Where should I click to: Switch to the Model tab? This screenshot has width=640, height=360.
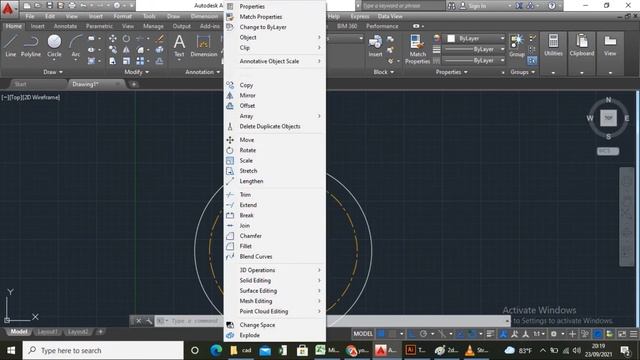tap(18, 332)
